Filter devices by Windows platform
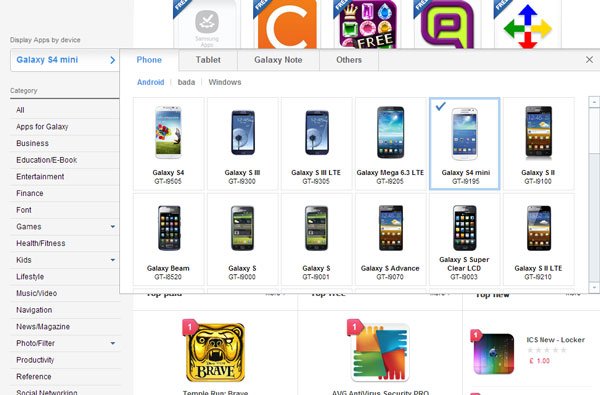This screenshot has height=395, width=600. [225, 82]
